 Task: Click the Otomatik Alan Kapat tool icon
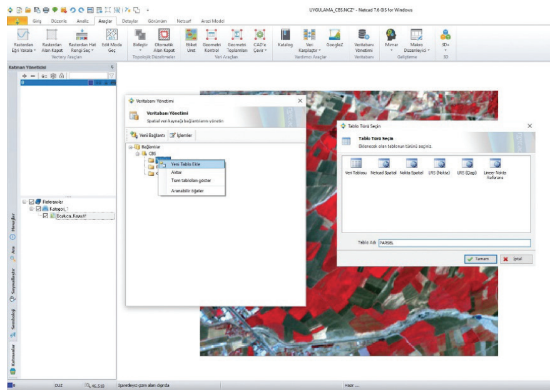click(164, 35)
